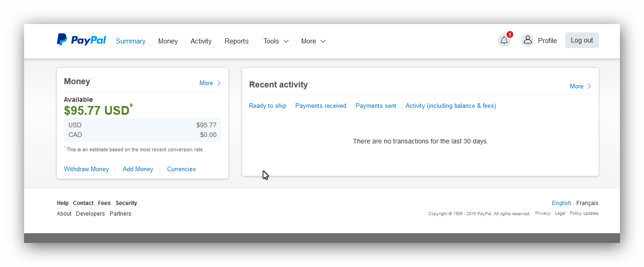Open the Fees footer link
The width and height of the screenshot is (644, 267).
104,203
